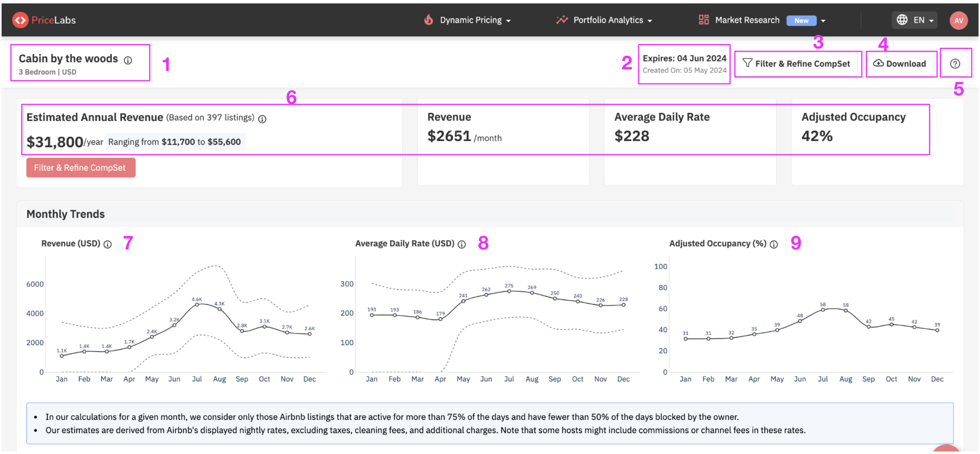Click the Market Research grid icon

click(704, 20)
